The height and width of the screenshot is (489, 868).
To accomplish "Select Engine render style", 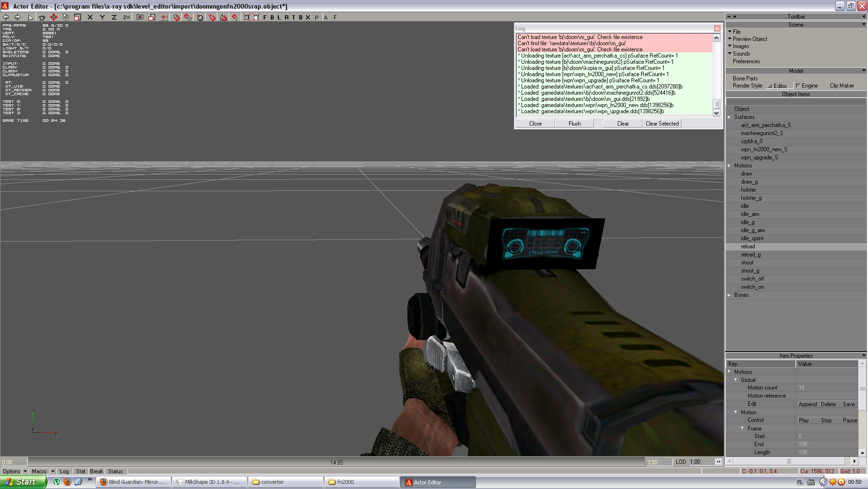I will (807, 86).
